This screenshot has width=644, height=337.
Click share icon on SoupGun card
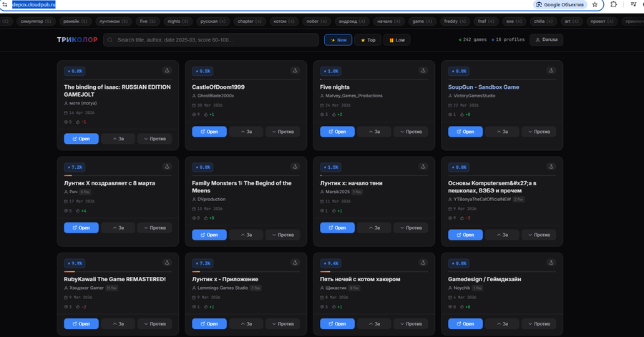pyautogui.click(x=551, y=71)
